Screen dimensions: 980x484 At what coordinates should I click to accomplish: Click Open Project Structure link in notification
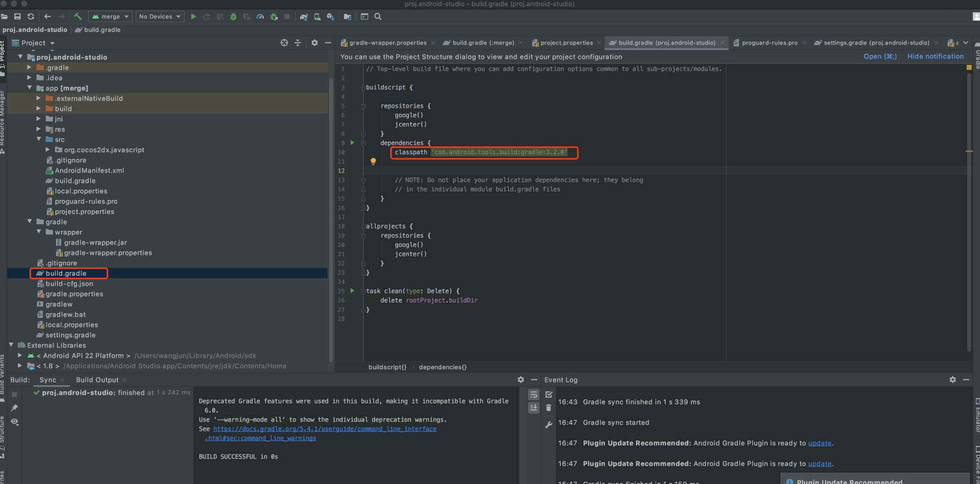880,56
